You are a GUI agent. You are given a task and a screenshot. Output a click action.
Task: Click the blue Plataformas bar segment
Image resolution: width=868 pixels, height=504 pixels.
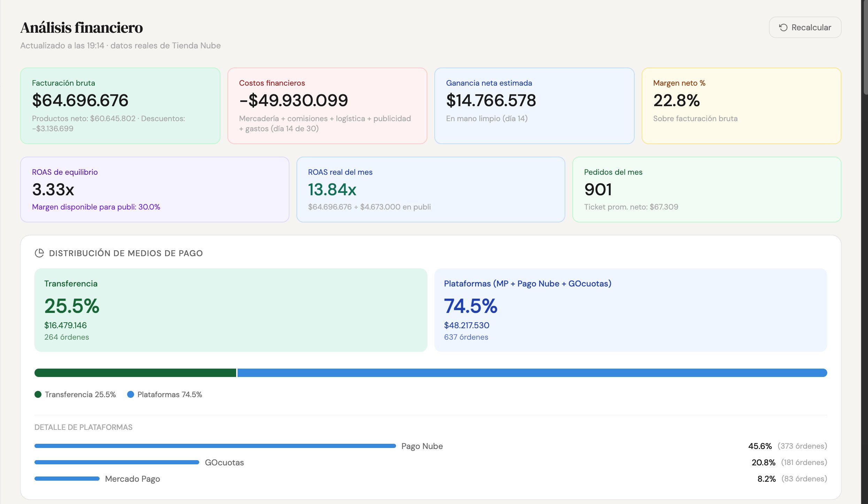click(532, 373)
